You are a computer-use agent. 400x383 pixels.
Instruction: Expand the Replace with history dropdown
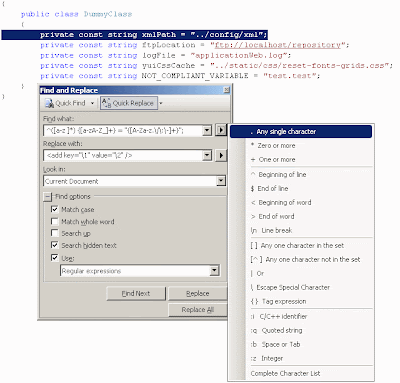[207, 155]
